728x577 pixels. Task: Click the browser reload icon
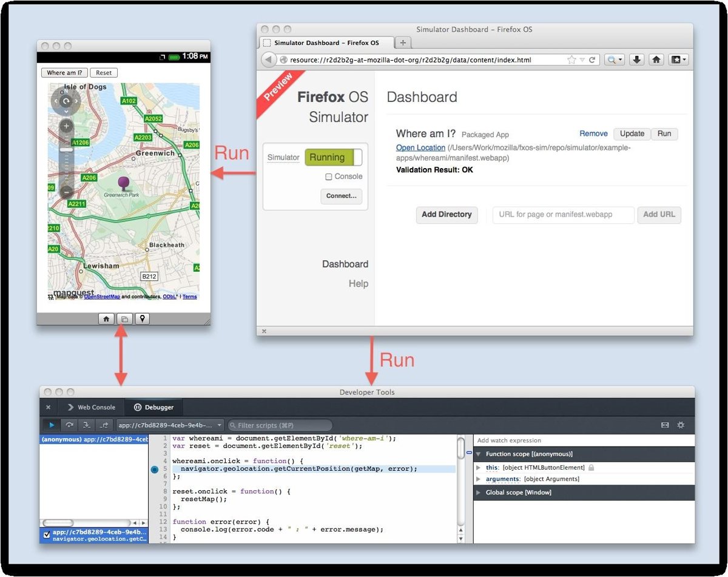tap(591, 59)
